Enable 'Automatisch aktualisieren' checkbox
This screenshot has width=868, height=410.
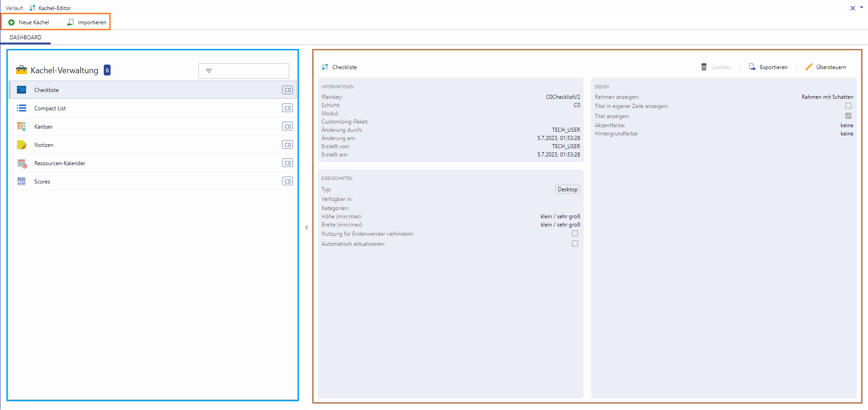pos(575,244)
